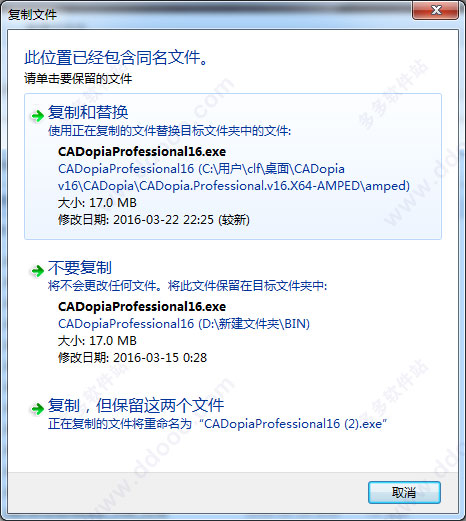Click 修改日期 2016-03-15 0:28 line
466x521 pixels.
click(x=132, y=358)
